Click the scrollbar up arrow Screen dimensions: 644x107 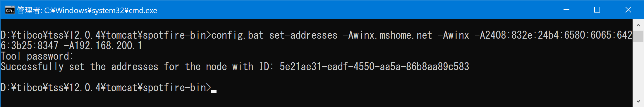(638, 25)
